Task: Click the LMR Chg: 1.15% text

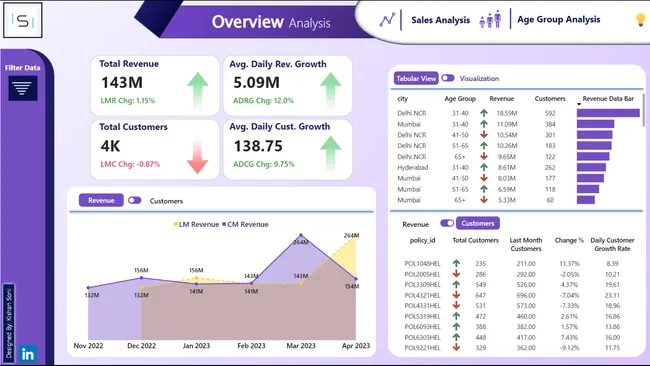Action: [128, 100]
